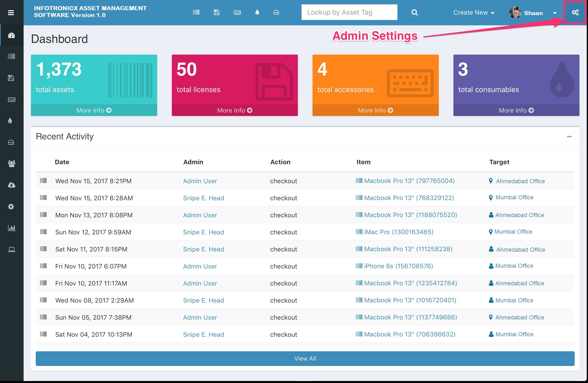Open Settings from the sidebar gear icon
This screenshot has height=383, width=588.
click(12, 207)
